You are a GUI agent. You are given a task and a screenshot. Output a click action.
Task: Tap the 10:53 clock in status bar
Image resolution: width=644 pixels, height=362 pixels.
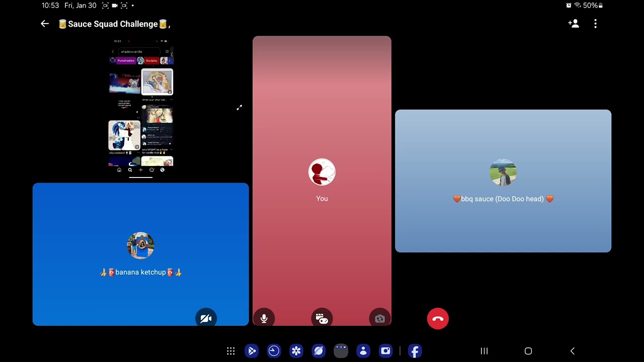pyautogui.click(x=50, y=6)
